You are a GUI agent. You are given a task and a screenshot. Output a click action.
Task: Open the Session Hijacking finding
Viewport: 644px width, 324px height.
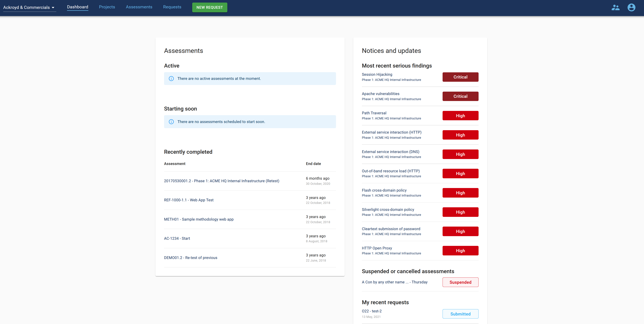click(x=377, y=75)
